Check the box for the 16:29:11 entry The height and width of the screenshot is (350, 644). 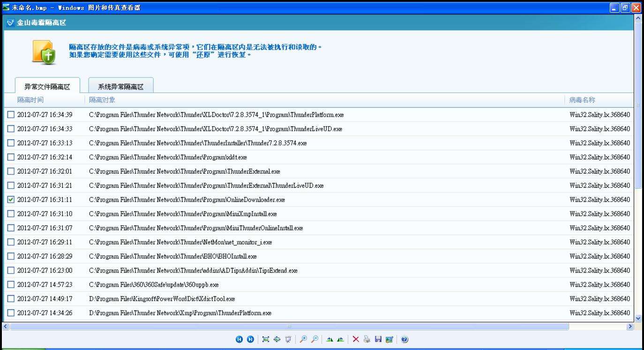(11, 242)
